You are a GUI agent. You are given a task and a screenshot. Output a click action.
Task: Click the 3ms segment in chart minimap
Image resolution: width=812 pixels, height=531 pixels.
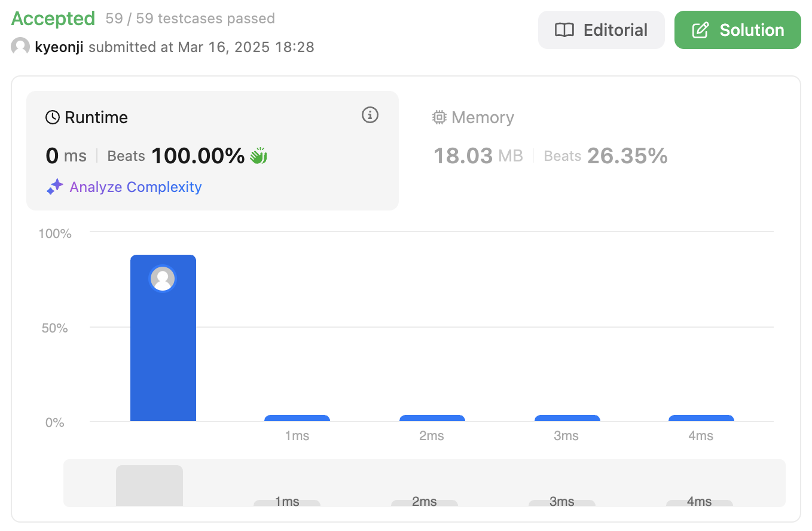[x=562, y=503]
